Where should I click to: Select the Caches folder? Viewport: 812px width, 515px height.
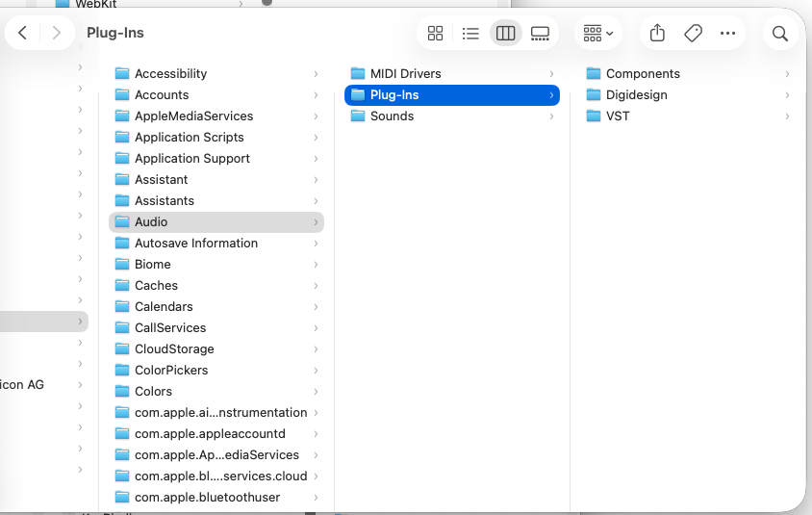[216, 286]
